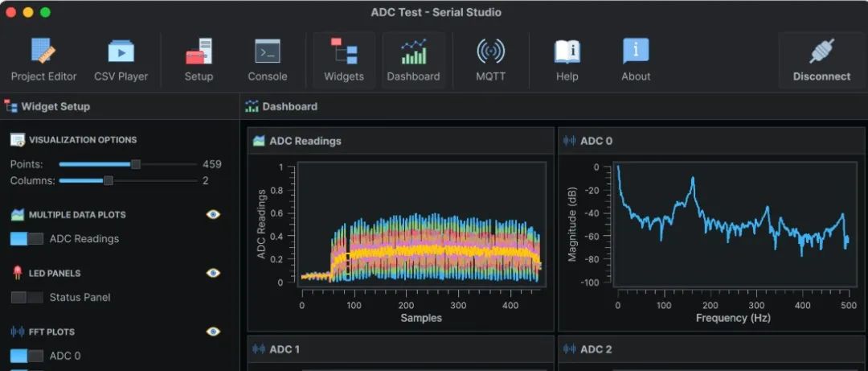Hide all Multiple Data Plots via eye icon
This screenshot has width=868, height=371.
pos(213,215)
